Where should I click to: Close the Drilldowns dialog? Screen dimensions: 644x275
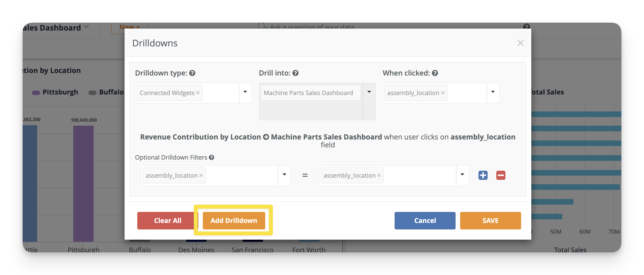[520, 43]
